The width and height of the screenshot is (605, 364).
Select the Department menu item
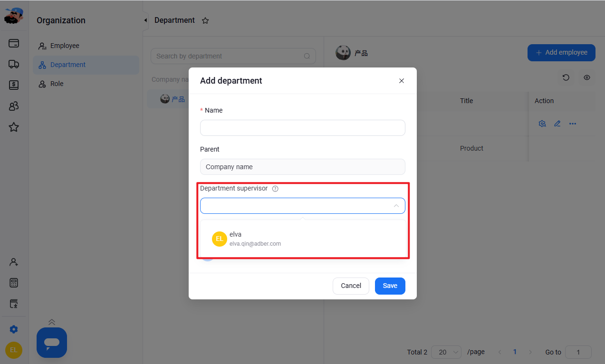pyautogui.click(x=86, y=65)
